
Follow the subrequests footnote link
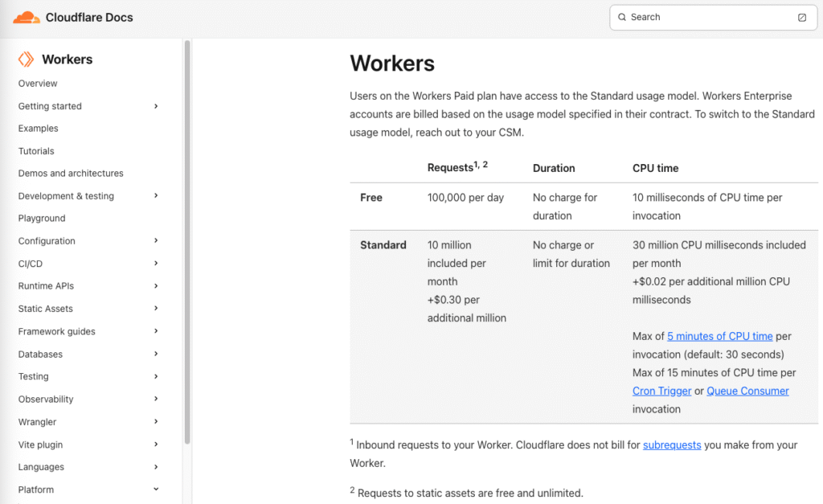[x=672, y=445]
